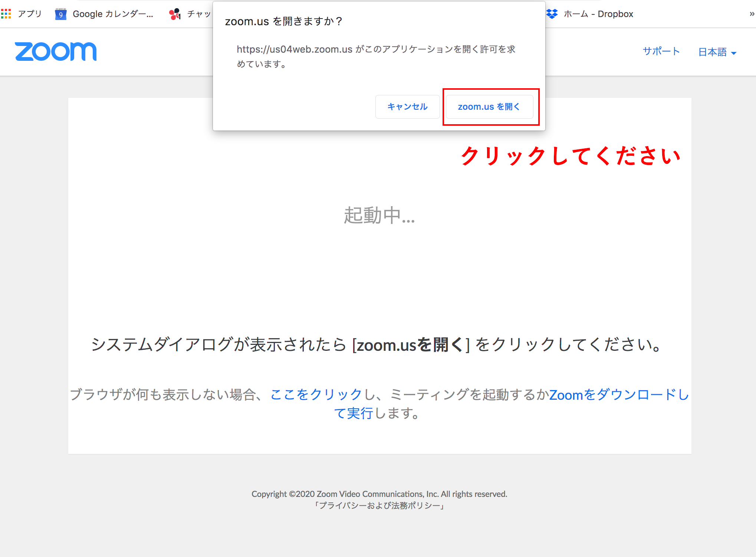Open the アプリ bookmarks shortcut icon
Screen dimensions: 756x557
[6, 14]
